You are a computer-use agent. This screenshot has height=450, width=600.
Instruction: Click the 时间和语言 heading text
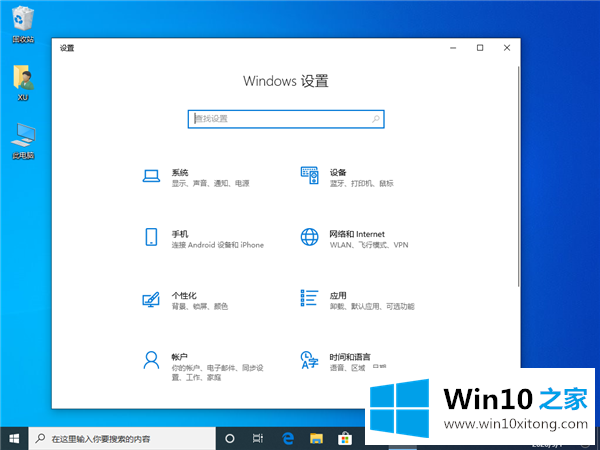pos(350,357)
